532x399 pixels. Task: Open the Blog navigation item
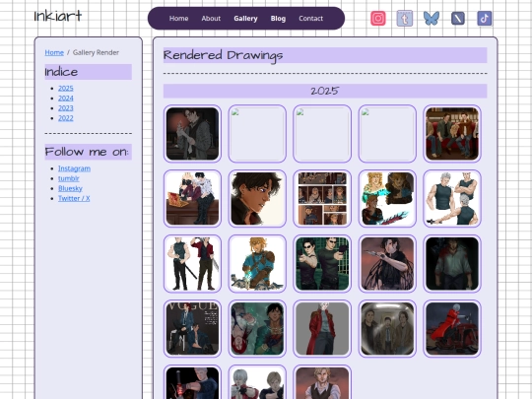pyautogui.click(x=278, y=19)
